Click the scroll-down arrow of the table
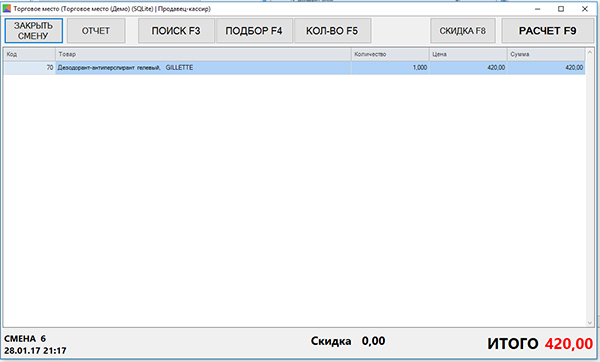The height and width of the screenshot is (362, 600). click(x=590, y=323)
